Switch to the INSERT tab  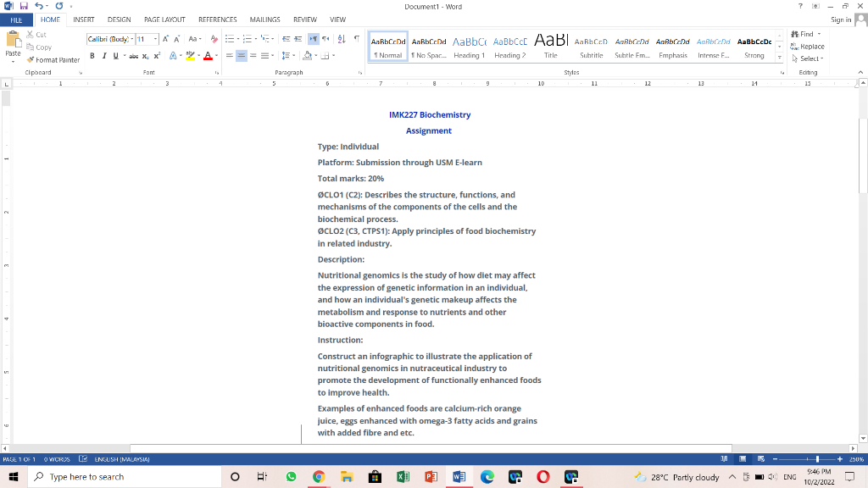point(84,20)
